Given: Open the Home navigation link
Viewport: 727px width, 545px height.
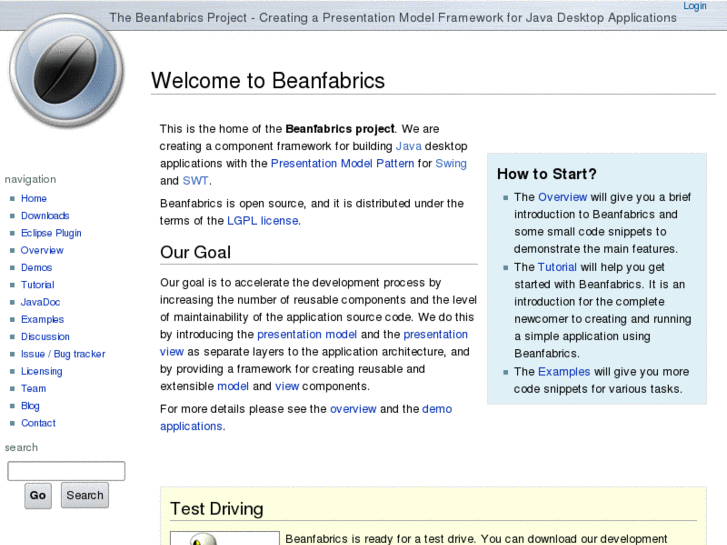Looking at the screenshot, I should pyautogui.click(x=34, y=199).
